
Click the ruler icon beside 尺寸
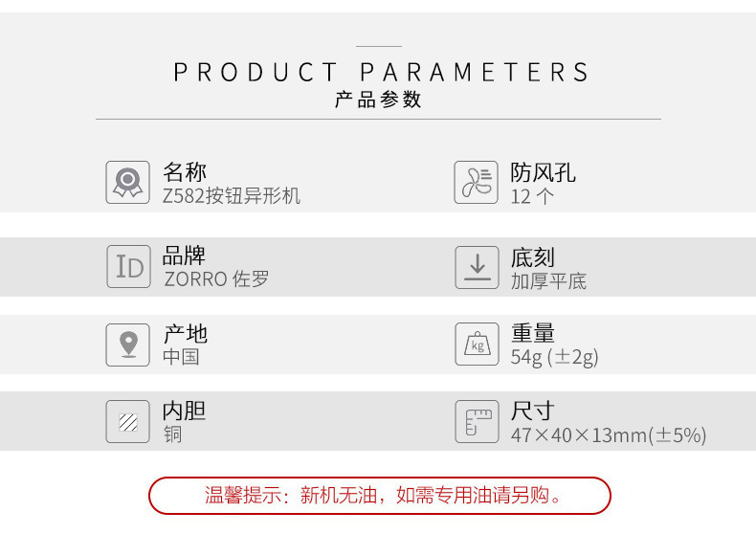(476, 421)
